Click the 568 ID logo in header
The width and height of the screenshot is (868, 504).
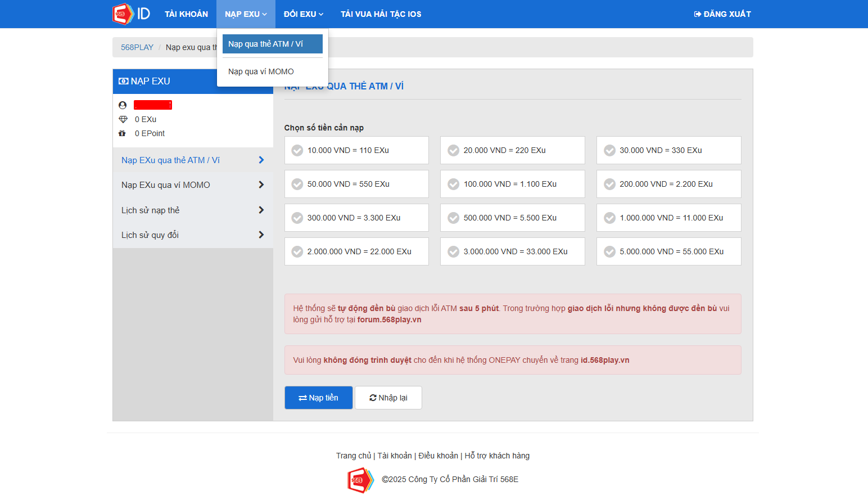pos(131,14)
